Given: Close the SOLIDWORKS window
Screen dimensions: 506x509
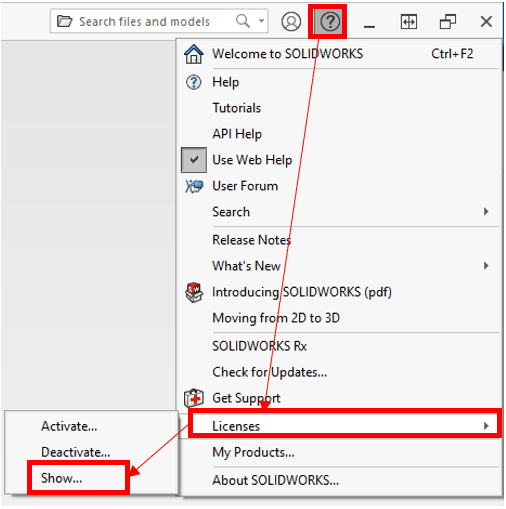Looking at the screenshot, I should pos(486,22).
